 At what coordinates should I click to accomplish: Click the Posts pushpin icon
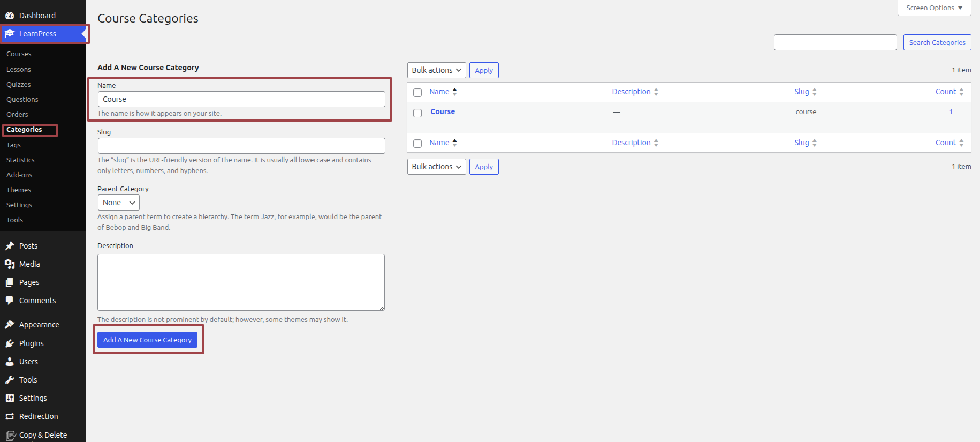coord(10,246)
